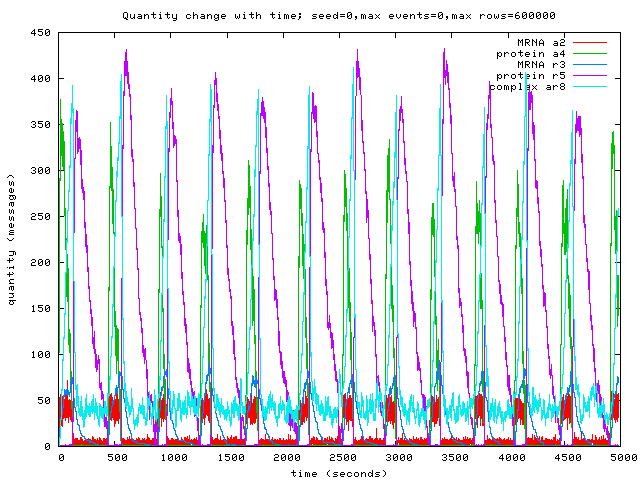This screenshot has height=480, width=640.
Task: Click the 200 tick label on y-axis
Action: [x=42, y=262]
